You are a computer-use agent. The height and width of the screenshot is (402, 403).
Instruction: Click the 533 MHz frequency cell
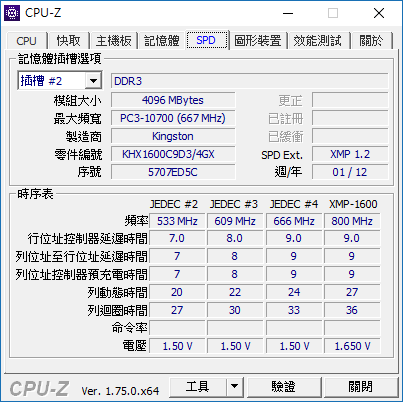[177, 221]
